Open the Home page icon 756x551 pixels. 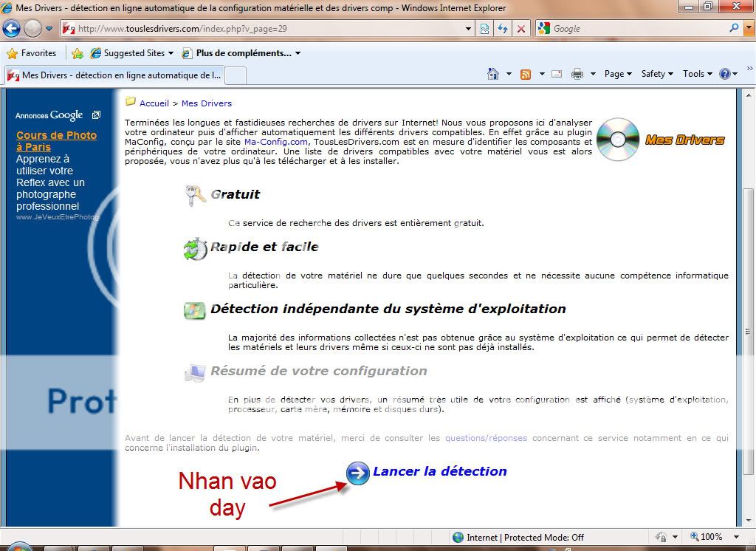[x=493, y=74]
